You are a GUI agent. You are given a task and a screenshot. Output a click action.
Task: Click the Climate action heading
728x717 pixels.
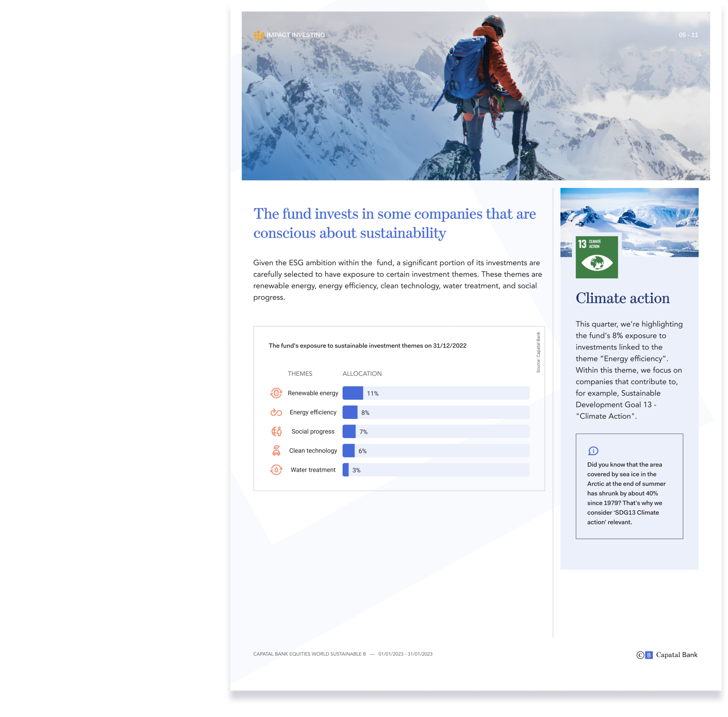pos(622,298)
